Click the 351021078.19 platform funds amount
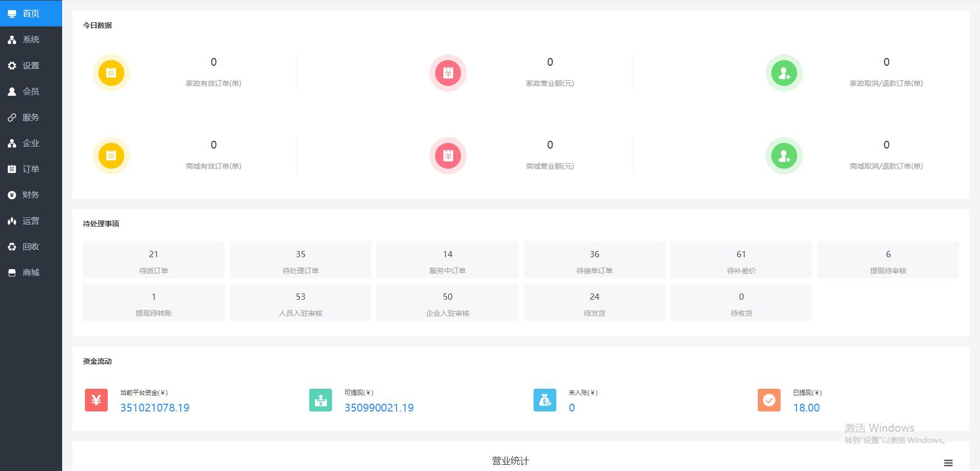Viewport: 980px width, 471px height. coord(155,408)
